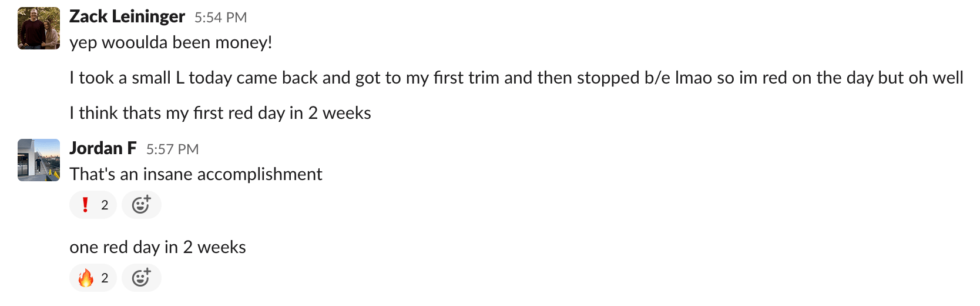Open the 5:57 PM message timestamp
The height and width of the screenshot is (306, 980).
click(172, 149)
